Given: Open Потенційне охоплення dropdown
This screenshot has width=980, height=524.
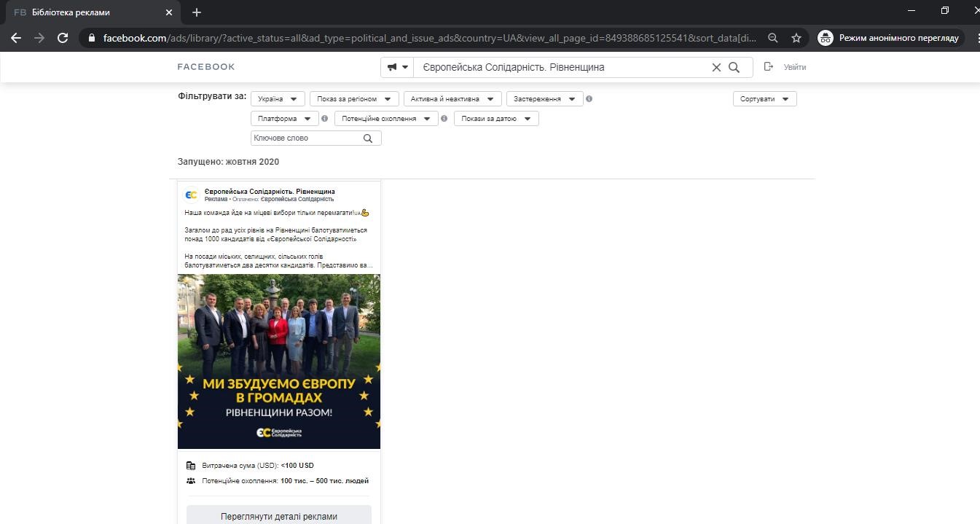Looking at the screenshot, I should (386, 118).
